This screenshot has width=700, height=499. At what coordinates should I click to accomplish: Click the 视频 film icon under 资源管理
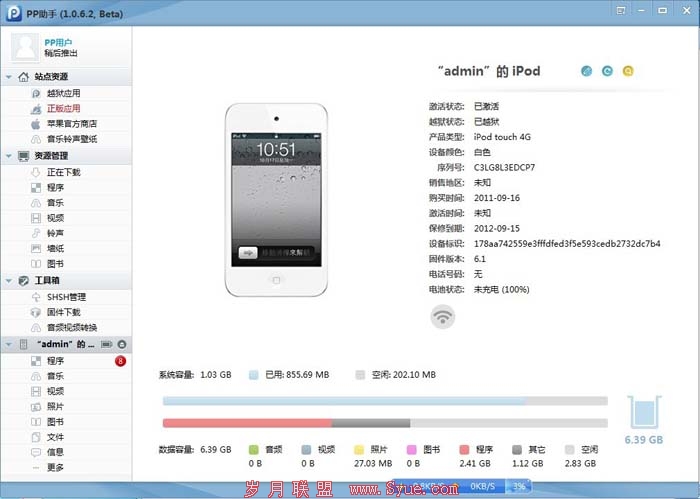36,218
